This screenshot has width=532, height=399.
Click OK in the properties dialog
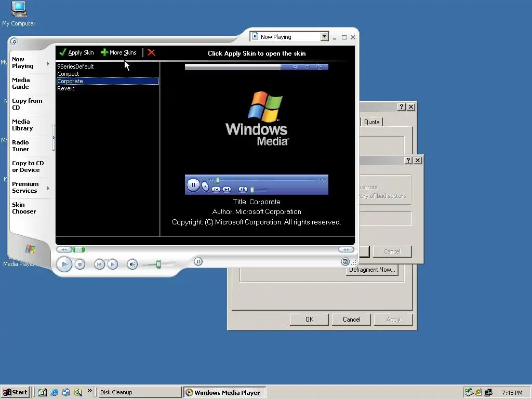pos(310,320)
